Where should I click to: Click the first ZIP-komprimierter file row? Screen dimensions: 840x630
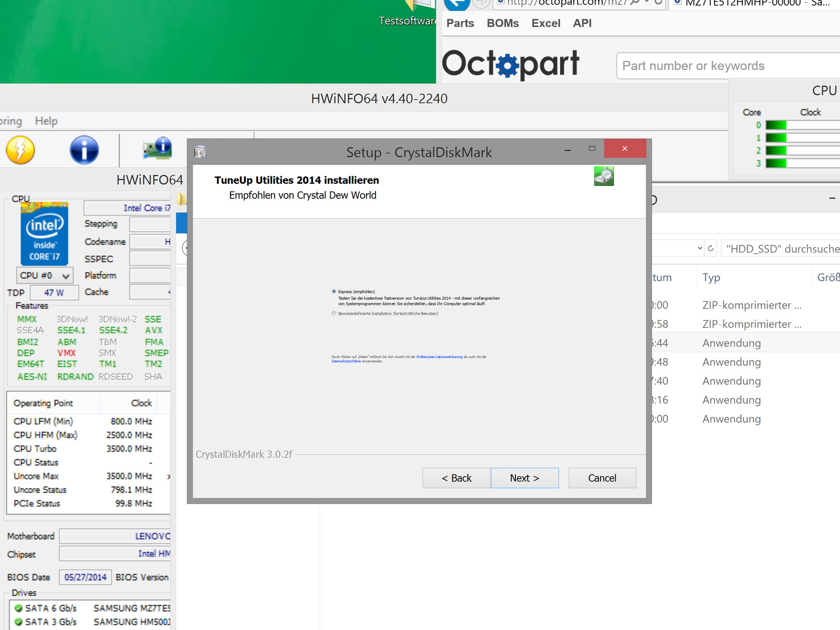point(746,305)
